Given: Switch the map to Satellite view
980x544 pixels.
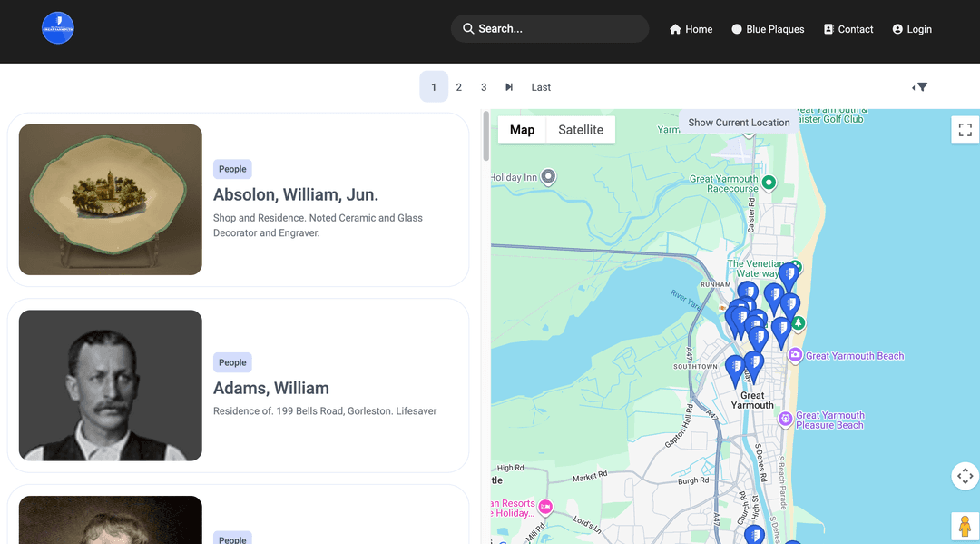Looking at the screenshot, I should coord(581,130).
